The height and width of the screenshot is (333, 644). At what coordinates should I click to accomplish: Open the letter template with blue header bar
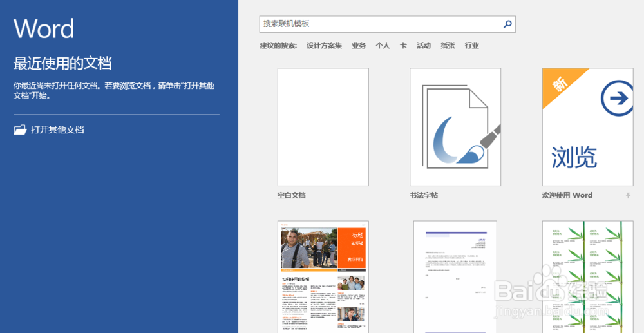pos(455,277)
